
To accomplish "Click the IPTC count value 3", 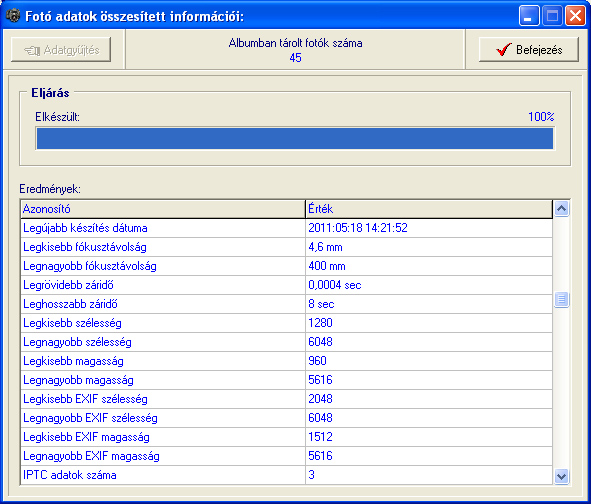I will (311, 475).
